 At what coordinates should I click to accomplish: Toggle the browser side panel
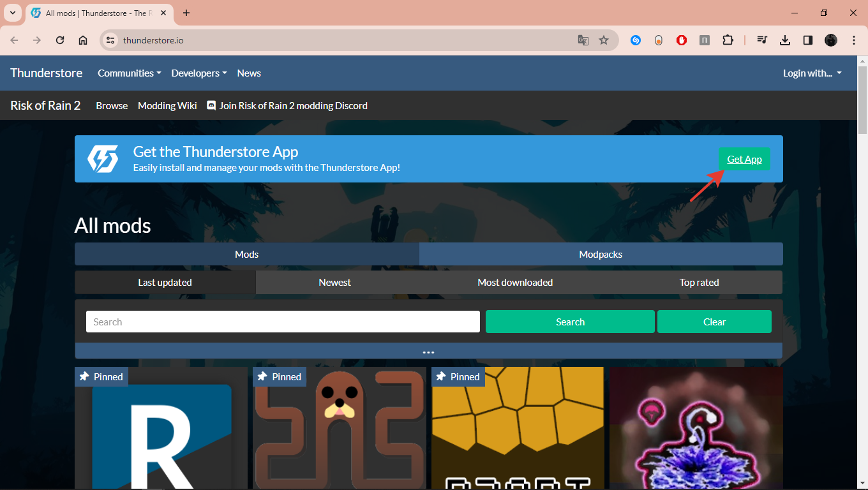click(x=807, y=40)
